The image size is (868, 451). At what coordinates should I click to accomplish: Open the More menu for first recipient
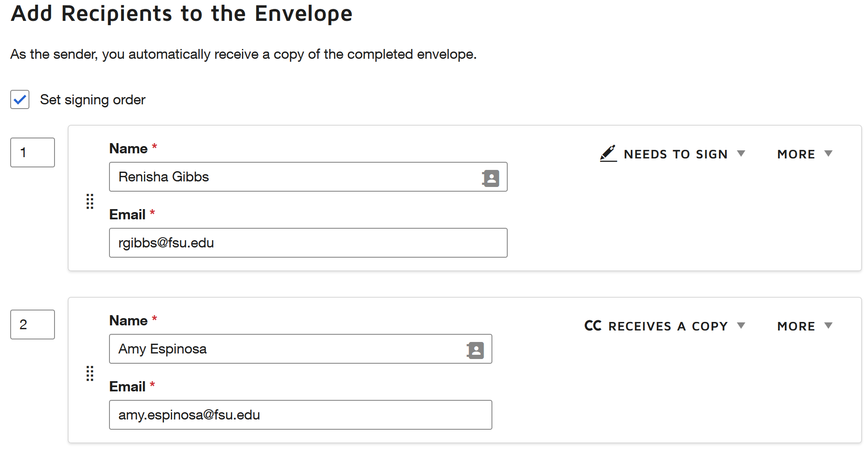click(805, 154)
